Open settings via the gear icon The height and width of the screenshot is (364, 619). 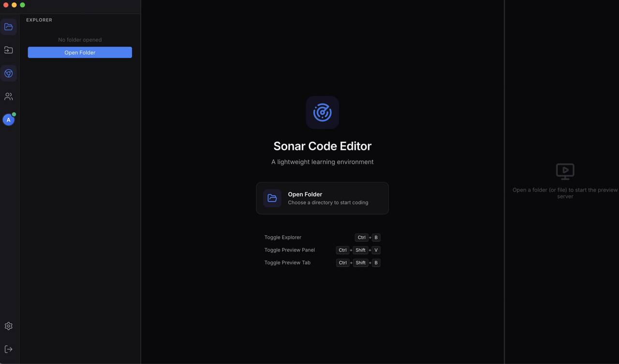coord(9,326)
